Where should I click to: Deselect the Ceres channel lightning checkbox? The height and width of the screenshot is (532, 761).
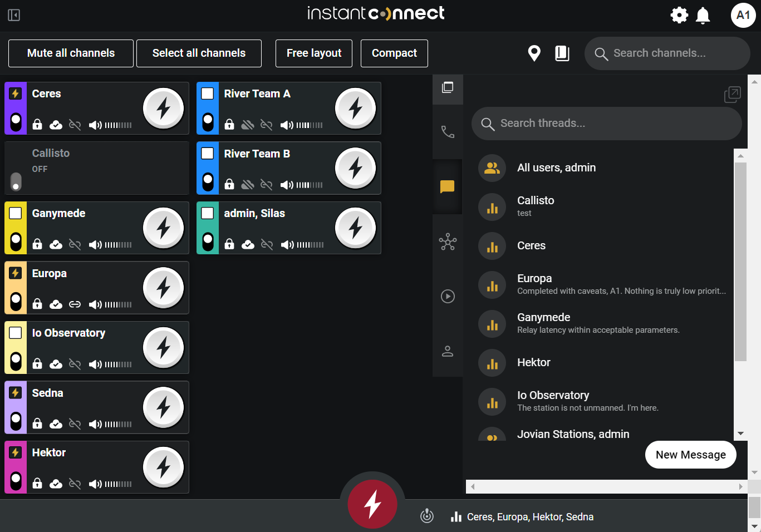point(16,93)
